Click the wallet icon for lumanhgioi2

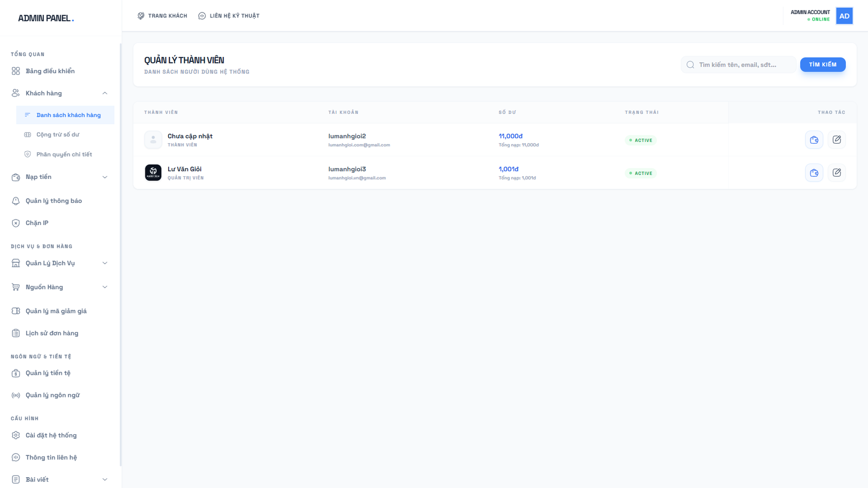pos(814,140)
